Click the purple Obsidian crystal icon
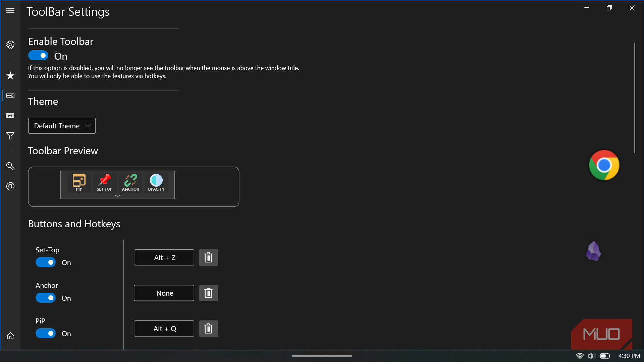This screenshot has width=644, height=362. 593,251
